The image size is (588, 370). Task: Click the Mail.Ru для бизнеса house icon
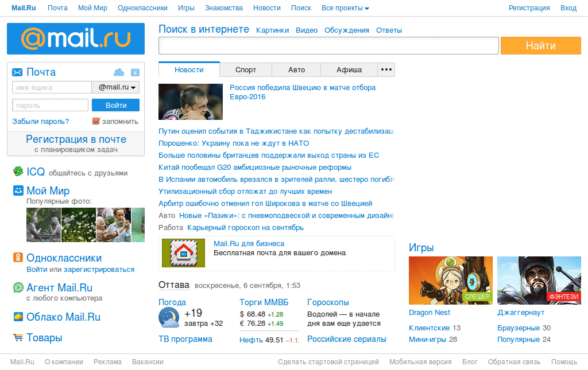(x=183, y=253)
